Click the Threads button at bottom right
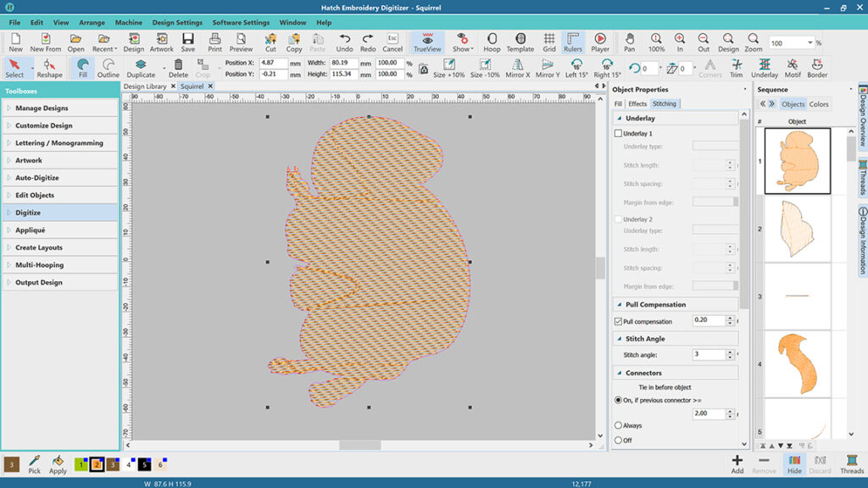The image size is (868, 488). pos(852,463)
